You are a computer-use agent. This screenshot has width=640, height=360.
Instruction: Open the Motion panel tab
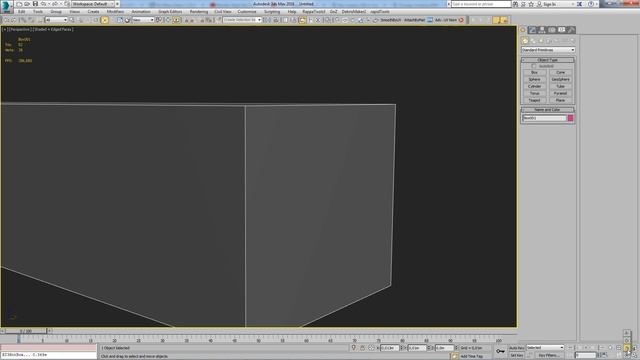click(552, 30)
